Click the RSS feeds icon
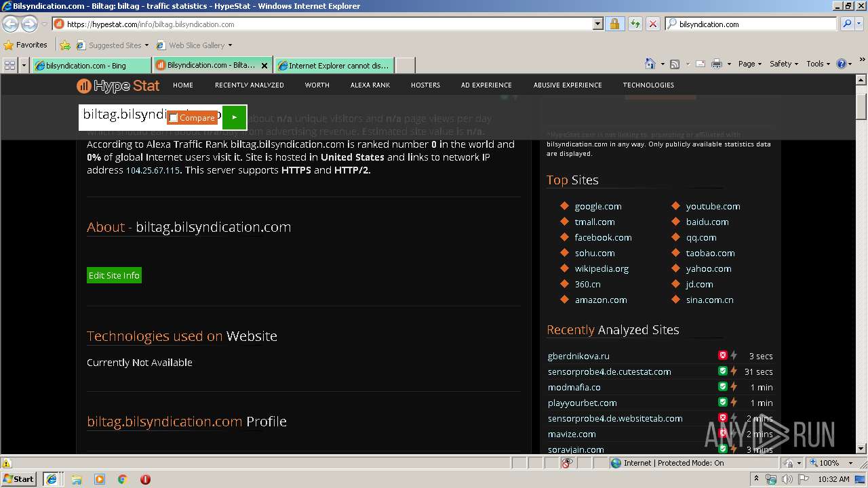868x488 pixels. [x=674, y=64]
